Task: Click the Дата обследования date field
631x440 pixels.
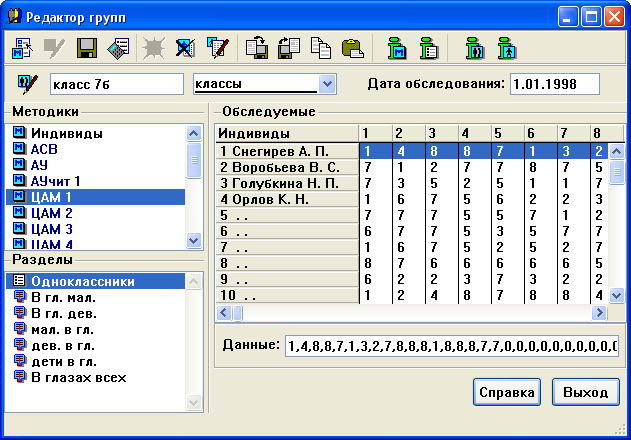Action: click(555, 84)
